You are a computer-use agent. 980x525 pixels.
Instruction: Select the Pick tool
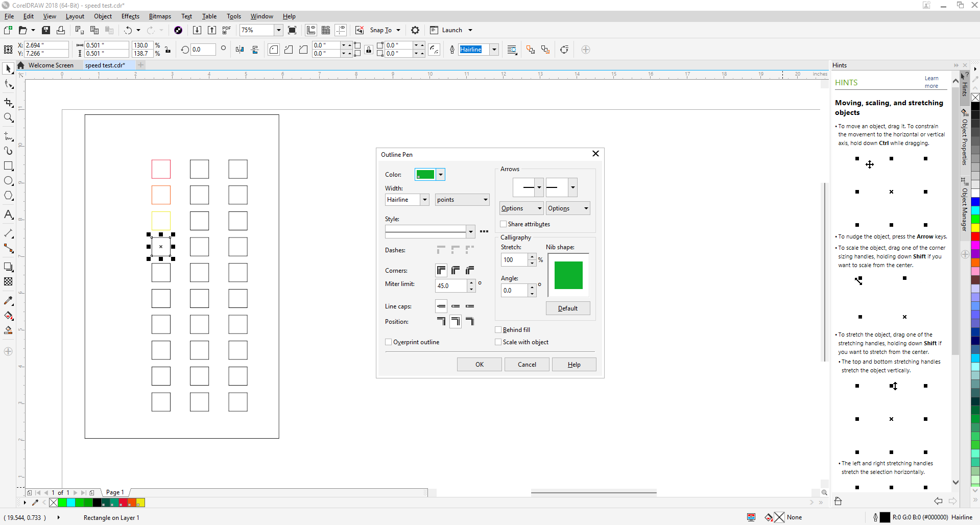(x=8, y=68)
